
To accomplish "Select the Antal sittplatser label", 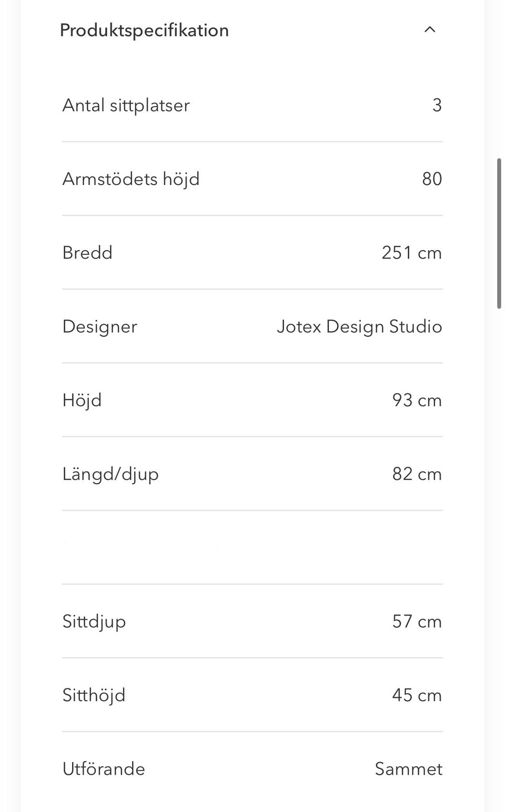I will pyautogui.click(x=126, y=106).
